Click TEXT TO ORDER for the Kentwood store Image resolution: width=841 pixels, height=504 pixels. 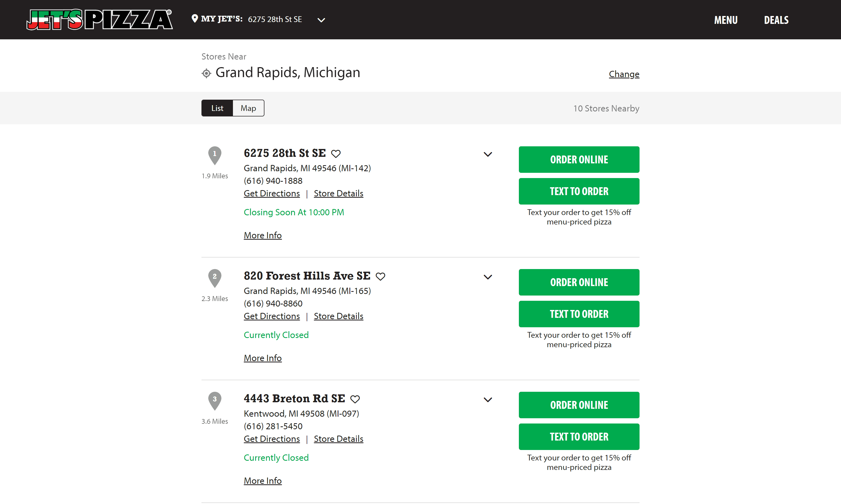(x=579, y=436)
